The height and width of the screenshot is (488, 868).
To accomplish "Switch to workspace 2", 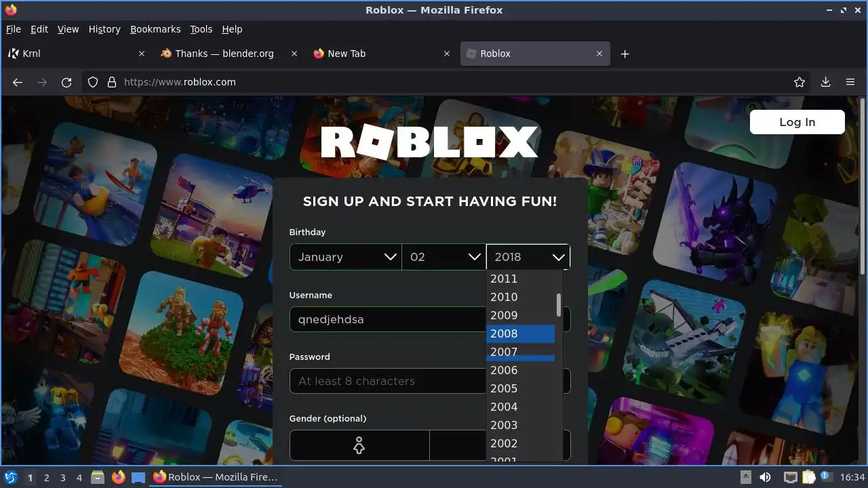I will pos(46,478).
